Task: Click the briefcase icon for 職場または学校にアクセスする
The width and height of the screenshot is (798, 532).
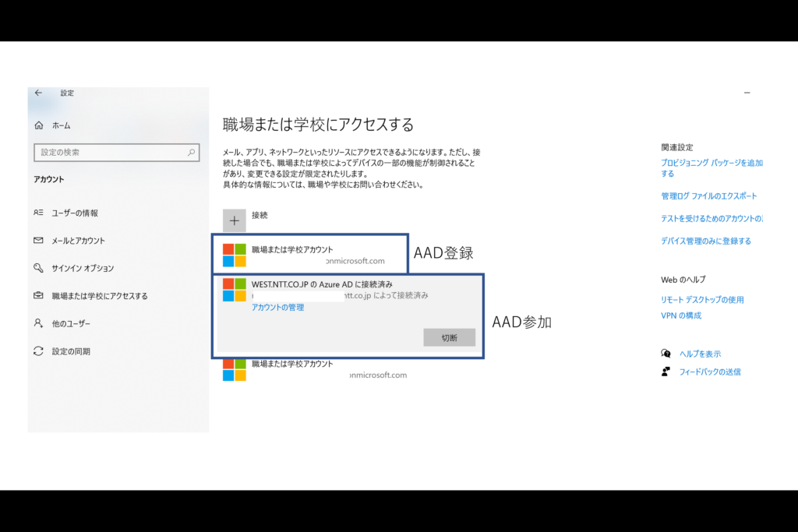Action: pos(38,295)
